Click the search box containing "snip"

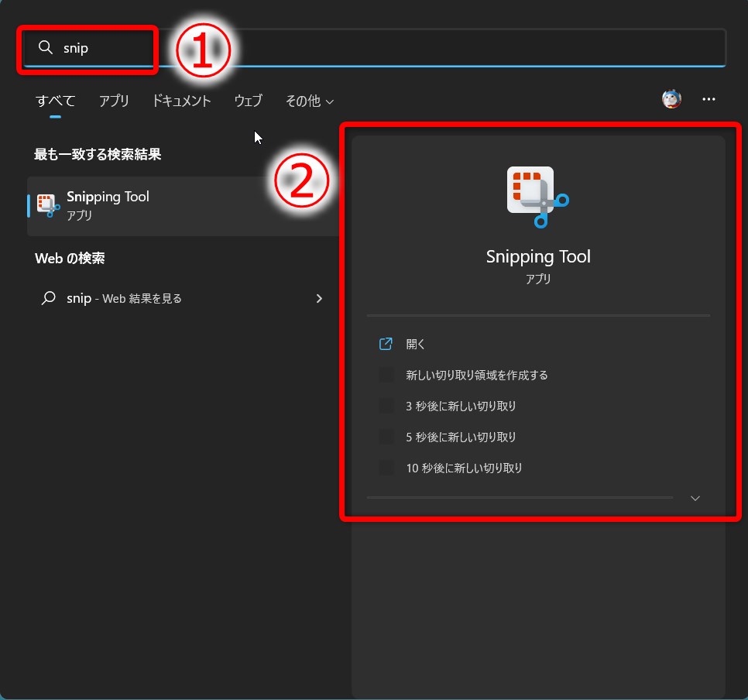[x=375, y=48]
